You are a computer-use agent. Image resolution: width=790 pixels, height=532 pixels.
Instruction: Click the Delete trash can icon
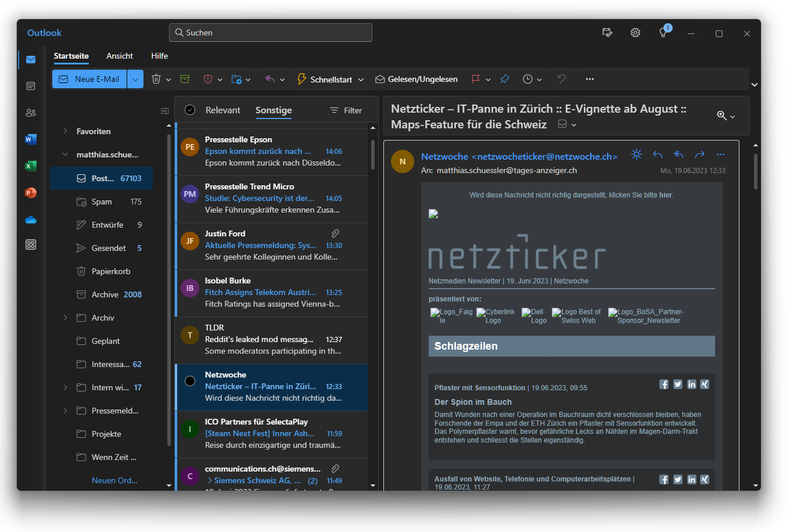click(x=156, y=79)
